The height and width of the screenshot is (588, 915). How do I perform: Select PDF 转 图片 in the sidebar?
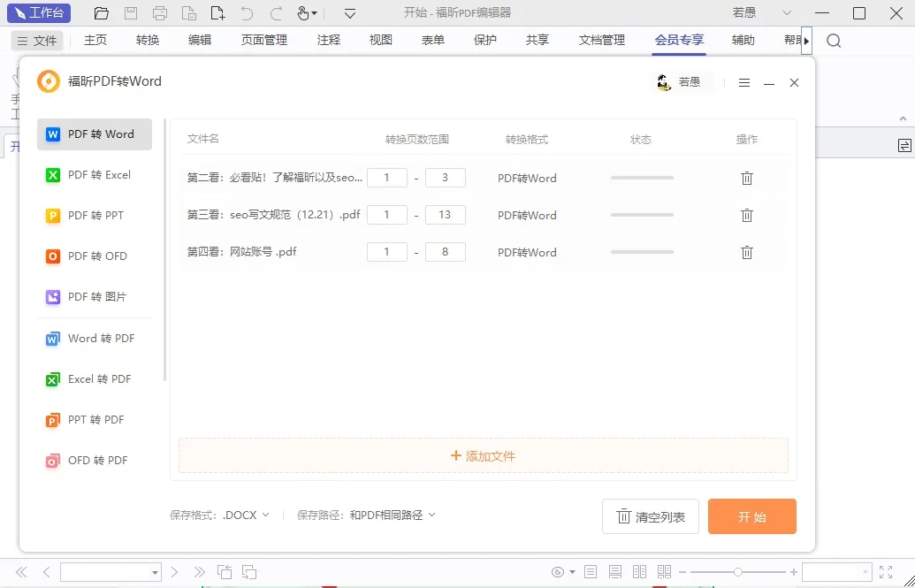(95, 296)
